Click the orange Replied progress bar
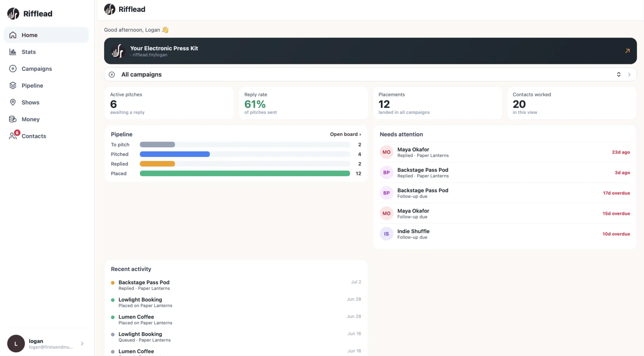 point(157,164)
